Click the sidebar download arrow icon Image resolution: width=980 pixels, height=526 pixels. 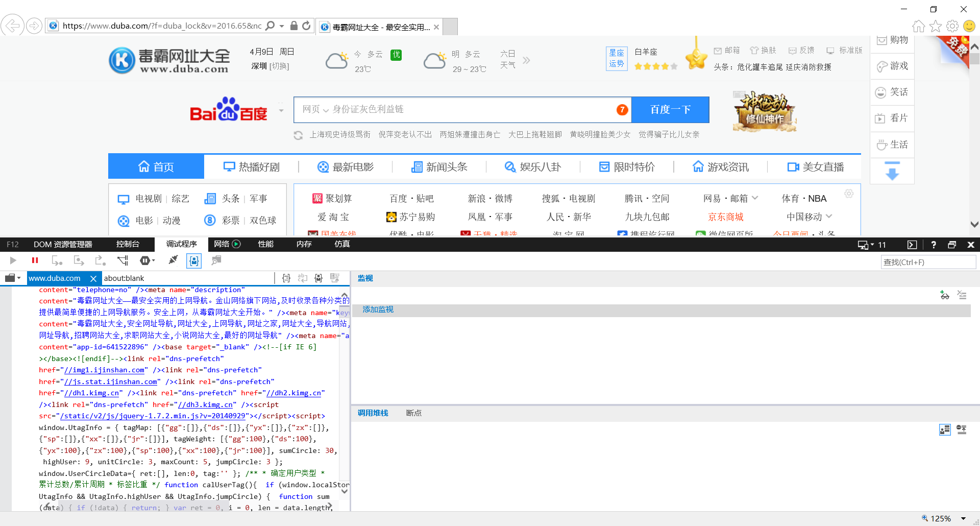892,171
